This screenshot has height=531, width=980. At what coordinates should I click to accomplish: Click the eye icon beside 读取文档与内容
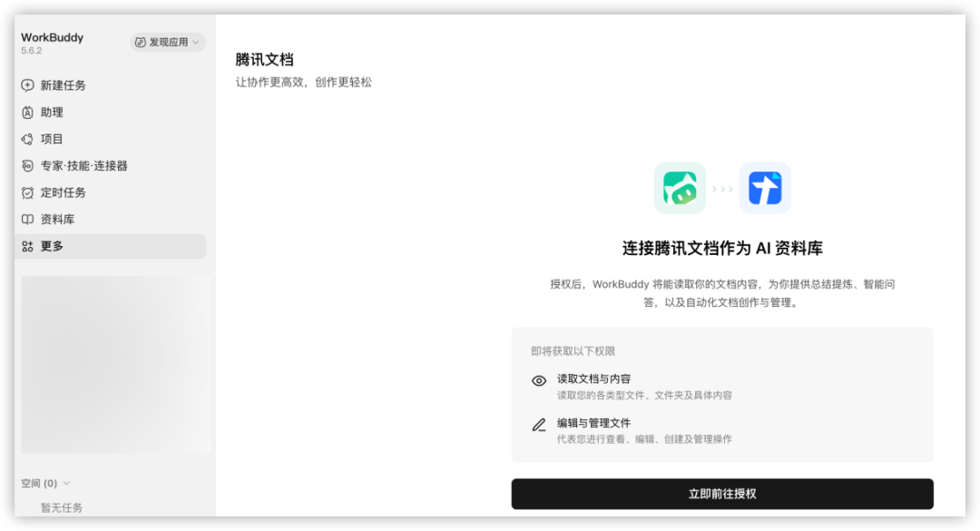[539, 381]
